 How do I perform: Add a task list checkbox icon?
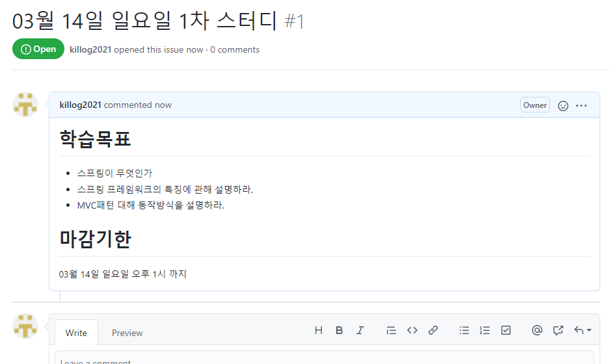[x=506, y=331]
